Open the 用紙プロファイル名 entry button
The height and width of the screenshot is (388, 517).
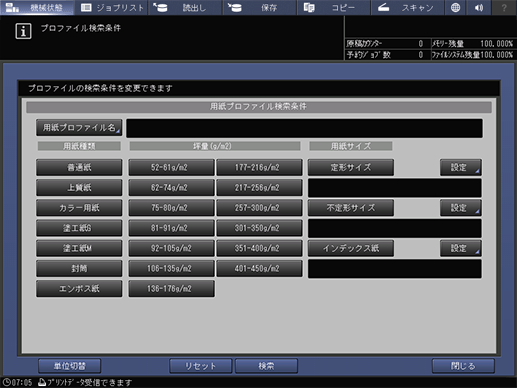(79, 128)
